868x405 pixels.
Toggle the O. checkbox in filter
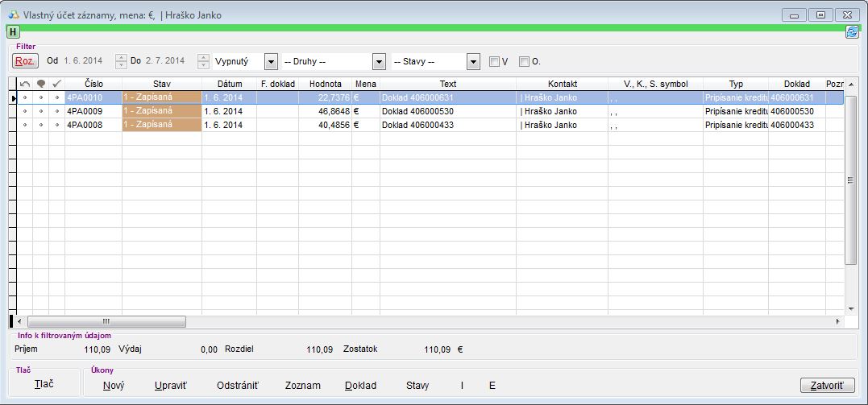pos(524,61)
